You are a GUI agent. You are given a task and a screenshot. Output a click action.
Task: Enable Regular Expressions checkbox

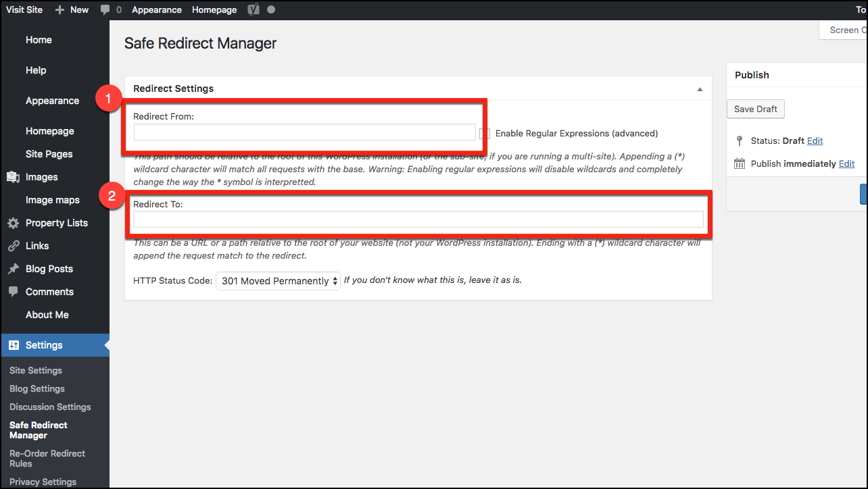[x=485, y=134]
